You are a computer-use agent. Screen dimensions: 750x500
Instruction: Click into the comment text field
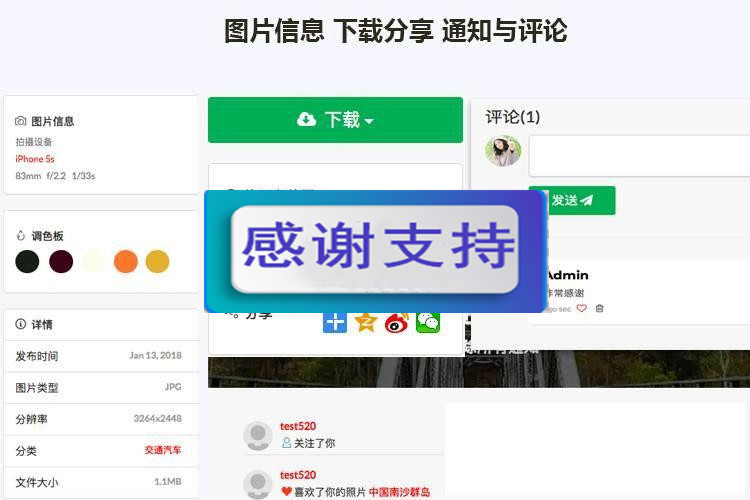tap(640, 156)
